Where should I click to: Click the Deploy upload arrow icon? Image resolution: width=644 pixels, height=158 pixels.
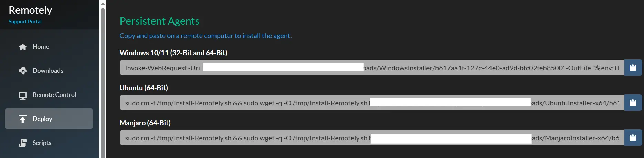pyautogui.click(x=23, y=119)
